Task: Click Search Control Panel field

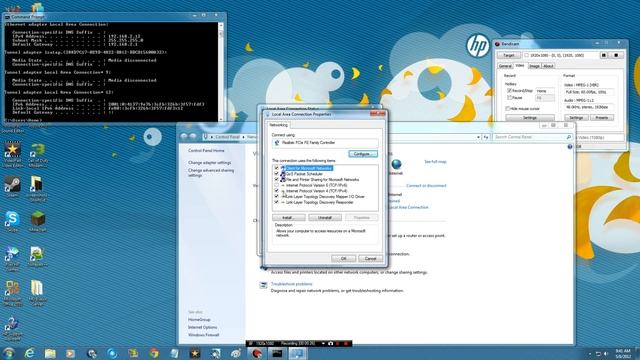Action: coord(532,137)
